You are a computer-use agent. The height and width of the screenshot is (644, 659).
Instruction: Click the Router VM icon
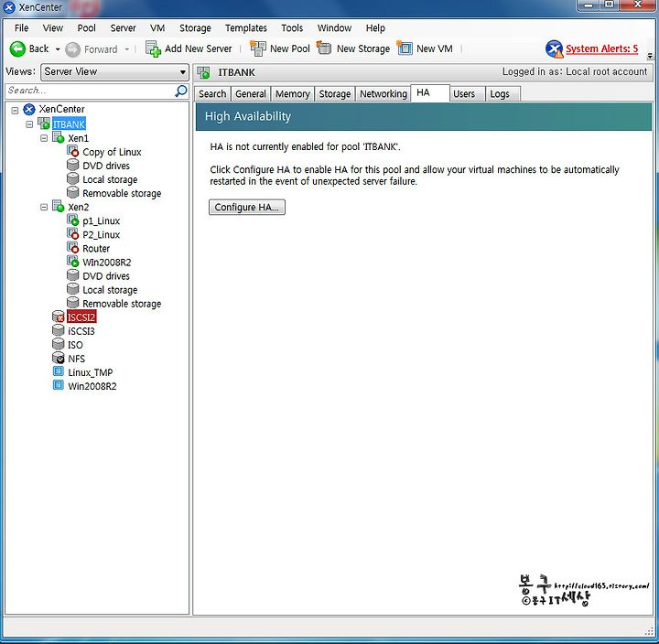(72, 247)
